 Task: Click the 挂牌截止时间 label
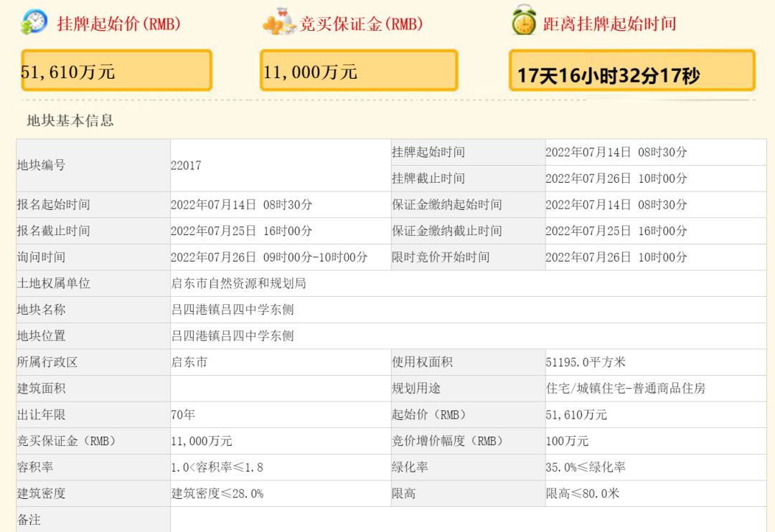pos(428,179)
